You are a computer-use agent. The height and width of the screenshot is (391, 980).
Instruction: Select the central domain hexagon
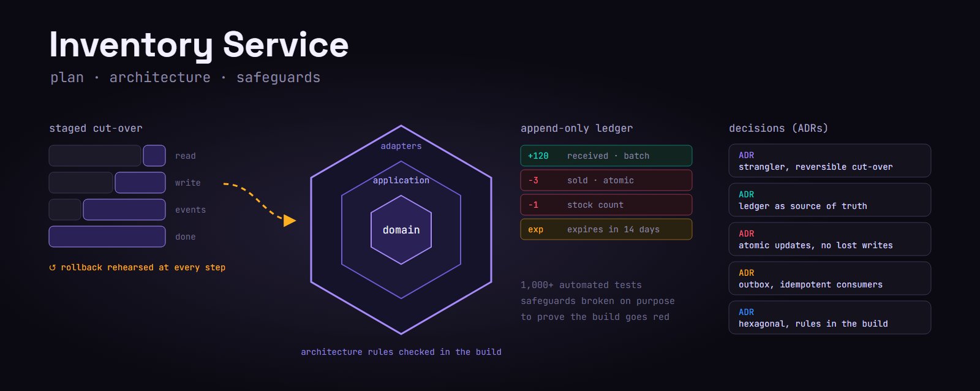tap(401, 230)
